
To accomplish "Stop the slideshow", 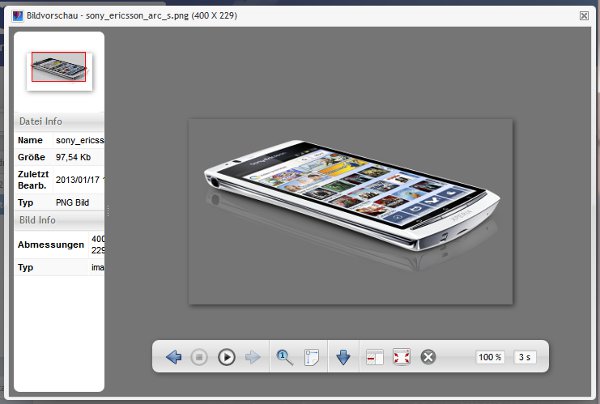I will click(x=199, y=357).
